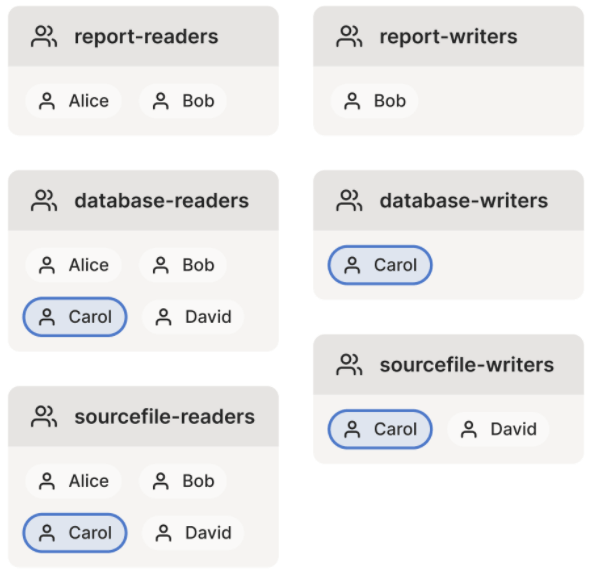This screenshot has height=575, width=593.
Task: Click the group icon beside database-writers
Action: tap(349, 200)
